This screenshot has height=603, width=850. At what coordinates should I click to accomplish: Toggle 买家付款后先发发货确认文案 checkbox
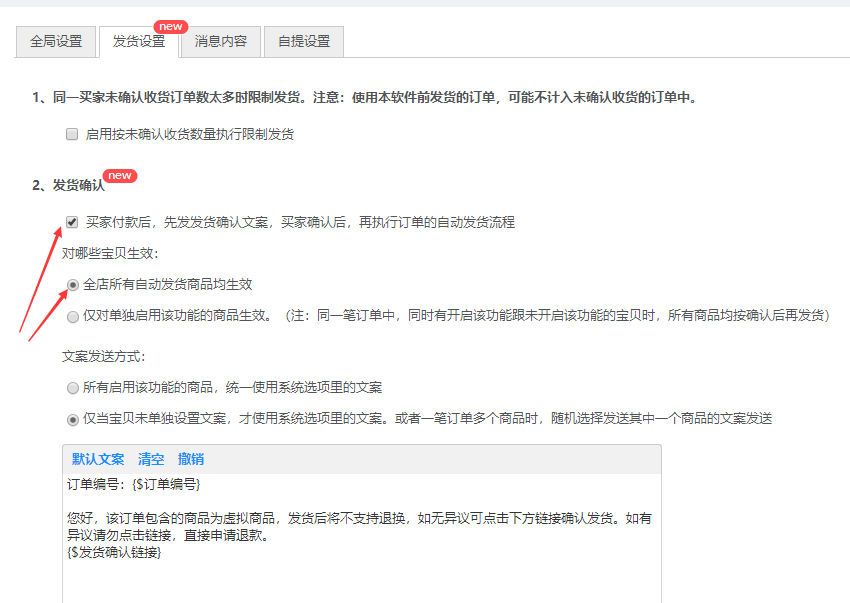(x=72, y=222)
